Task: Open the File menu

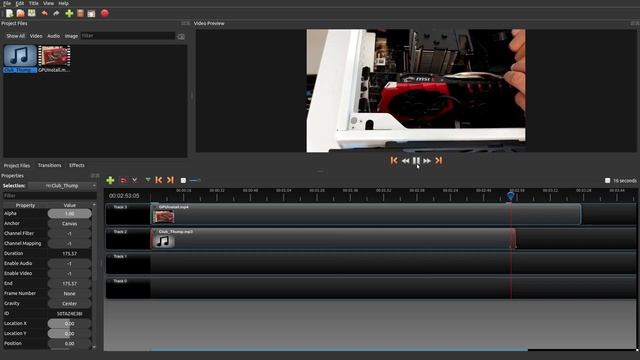Action: pyautogui.click(x=7, y=3)
